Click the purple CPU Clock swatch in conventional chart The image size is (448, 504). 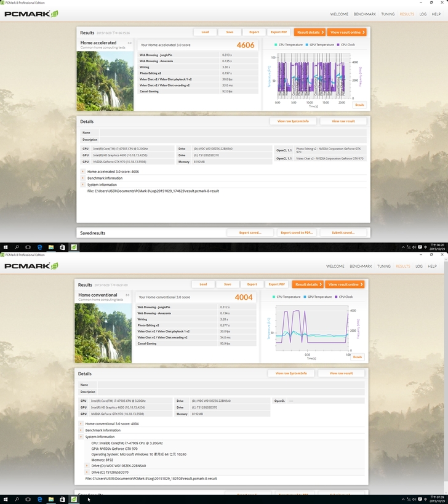tap(337, 297)
